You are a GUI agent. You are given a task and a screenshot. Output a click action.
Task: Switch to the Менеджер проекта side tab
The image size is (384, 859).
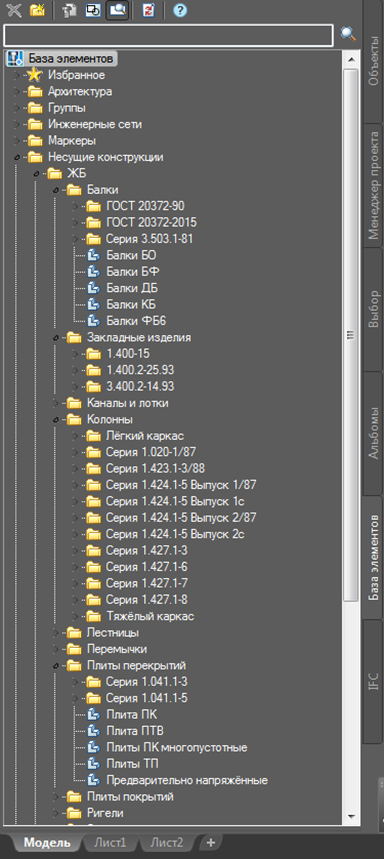(373, 185)
